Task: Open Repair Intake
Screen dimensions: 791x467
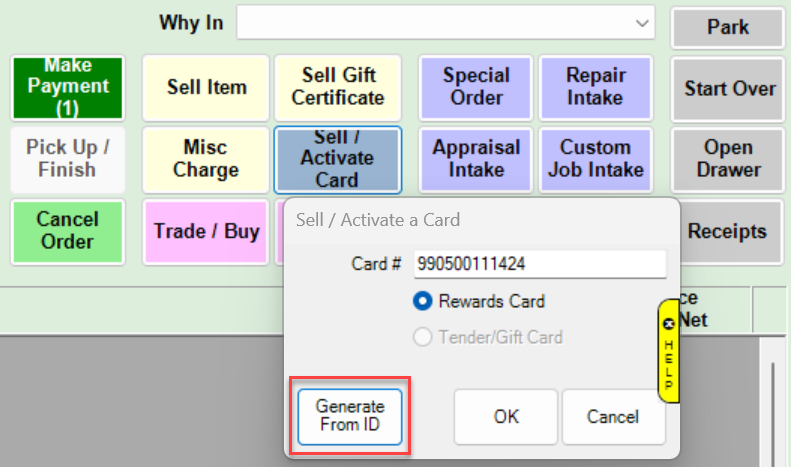Action: coord(596,88)
